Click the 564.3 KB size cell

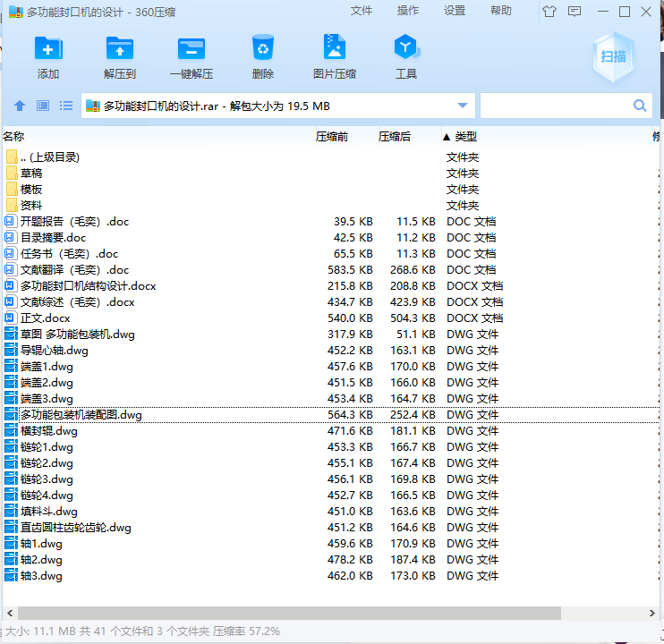[350, 415]
